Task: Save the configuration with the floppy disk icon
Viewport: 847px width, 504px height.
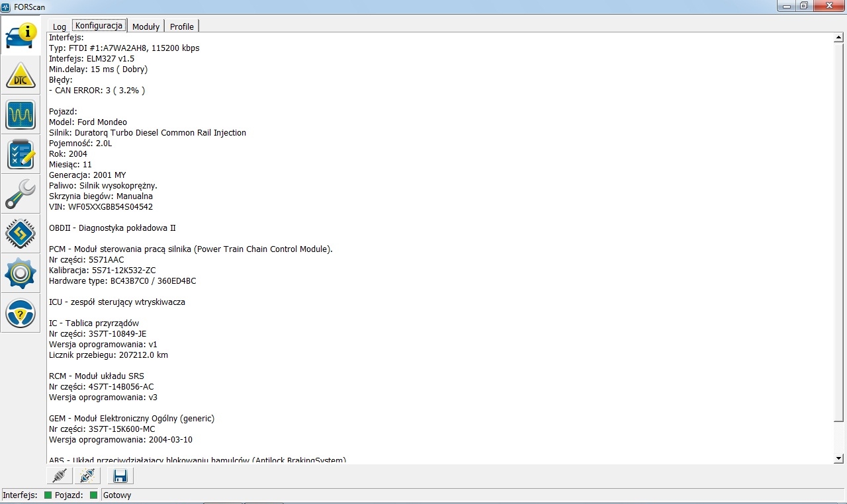Action: pyautogui.click(x=120, y=476)
